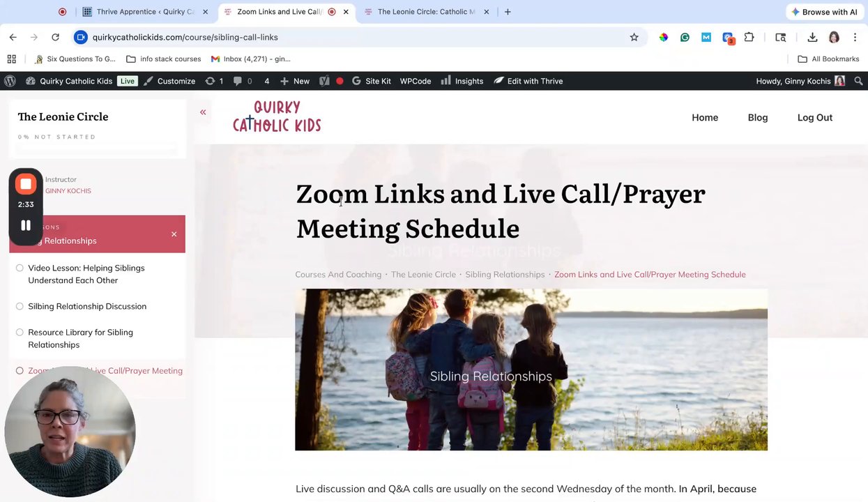Select the Sibling Relationship Discussion lesson circle
This screenshot has height=502, width=868.
click(20, 306)
